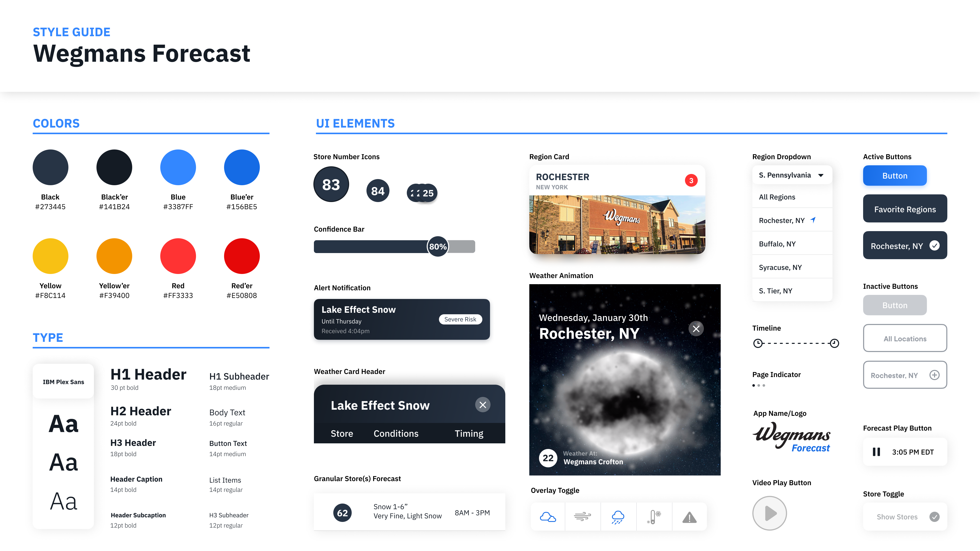
Task: Select All Regions in the dropdown list
Action: (x=777, y=197)
